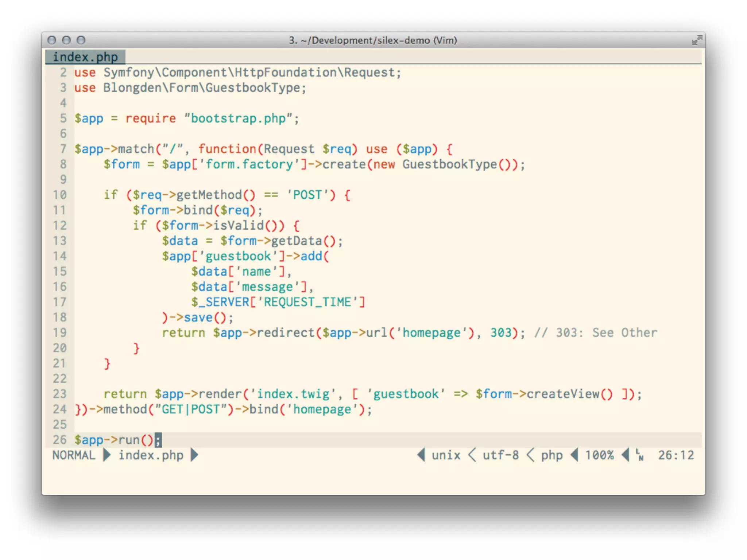
Task: Click the solid arrow separator before 100%
Action: [x=574, y=455]
